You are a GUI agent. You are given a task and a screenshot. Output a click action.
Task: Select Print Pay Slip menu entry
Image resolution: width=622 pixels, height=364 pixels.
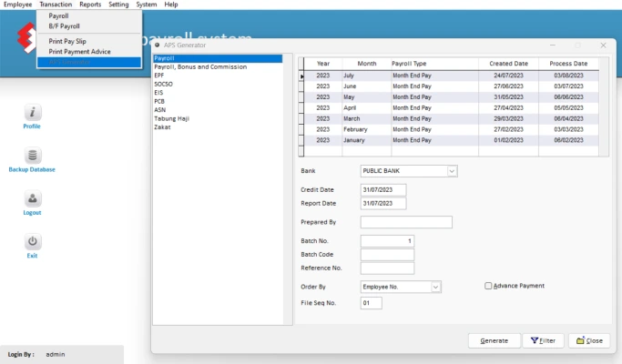(69, 43)
